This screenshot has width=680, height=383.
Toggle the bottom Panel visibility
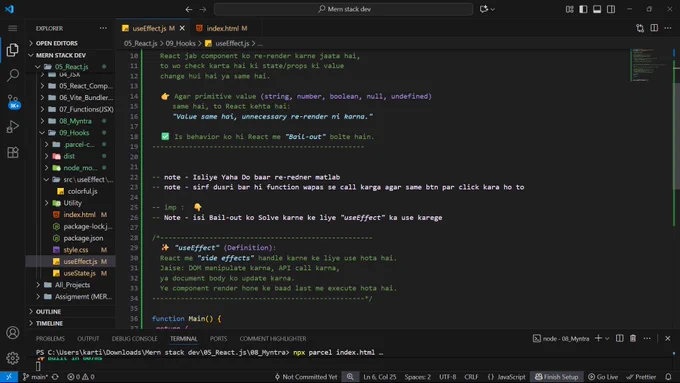point(597,9)
